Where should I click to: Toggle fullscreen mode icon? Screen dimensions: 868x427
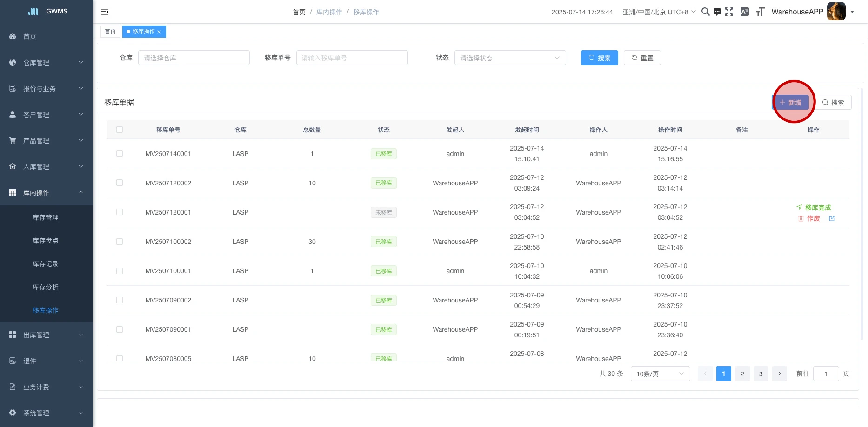point(729,12)
